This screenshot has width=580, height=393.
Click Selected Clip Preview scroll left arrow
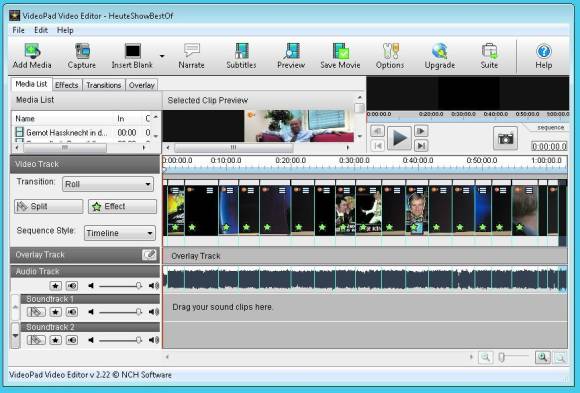tap(168, 148)
